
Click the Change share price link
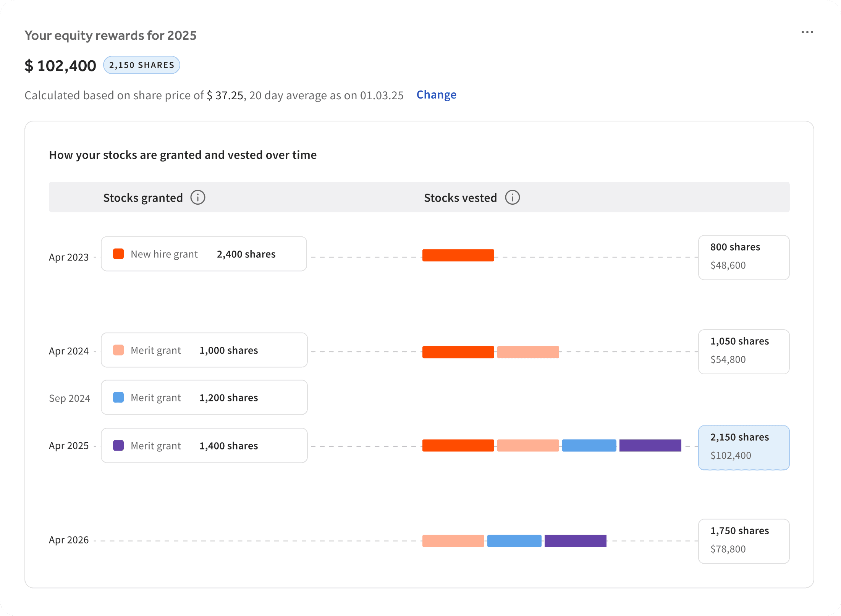pyautogui.click(x=436, y=95)
